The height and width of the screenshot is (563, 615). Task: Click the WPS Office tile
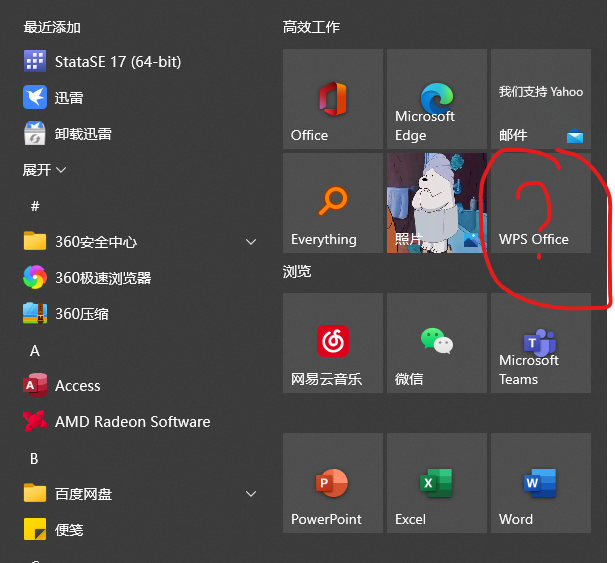tap(541, 203)
